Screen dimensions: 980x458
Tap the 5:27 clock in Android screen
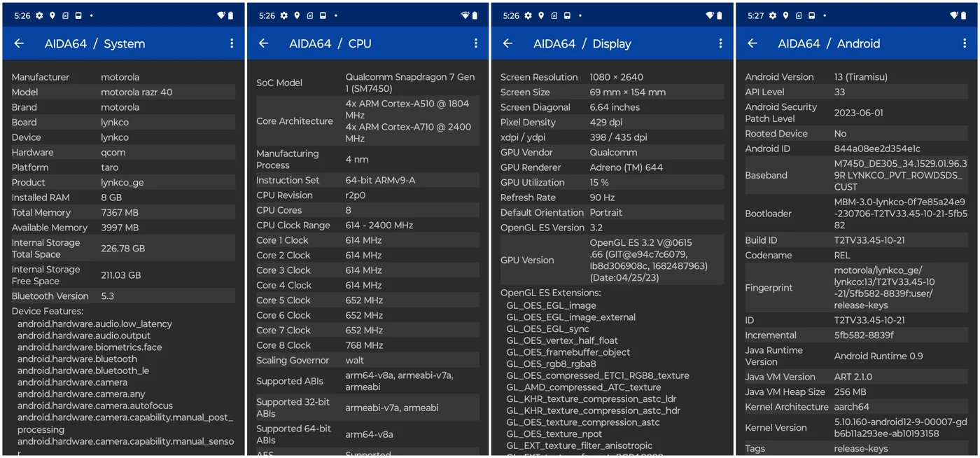point(755,15)
